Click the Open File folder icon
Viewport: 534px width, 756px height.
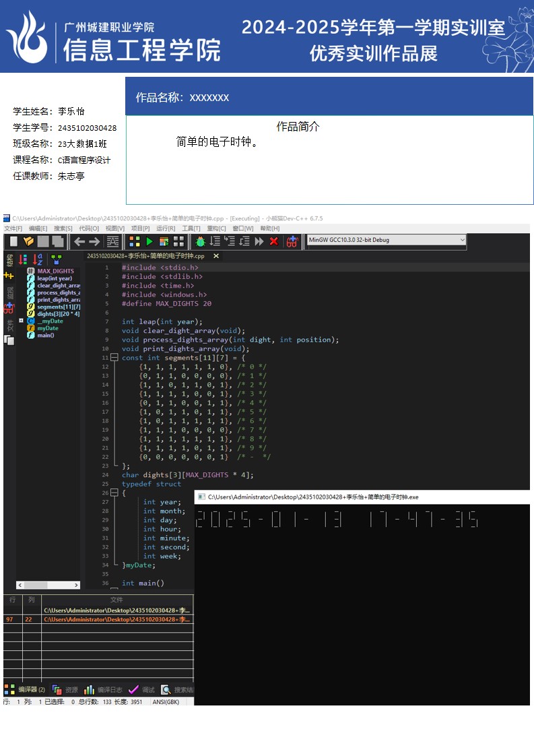pos(28,241)
